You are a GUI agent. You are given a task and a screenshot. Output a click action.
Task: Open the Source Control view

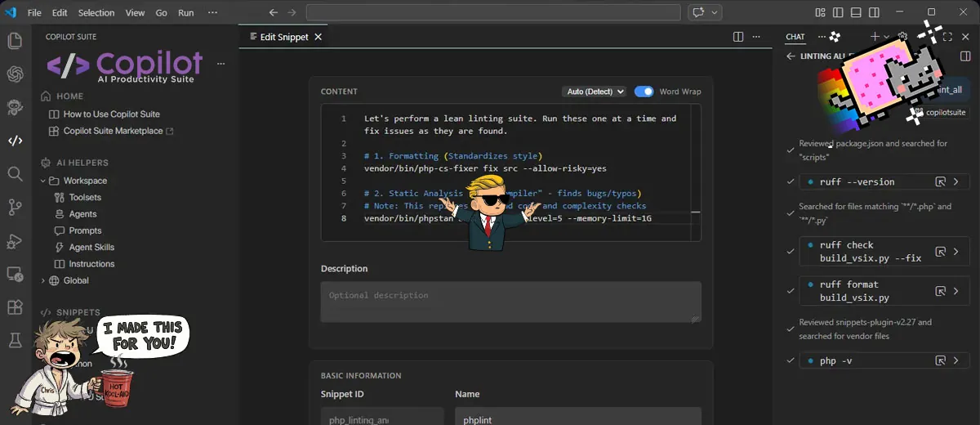point(15,208)
